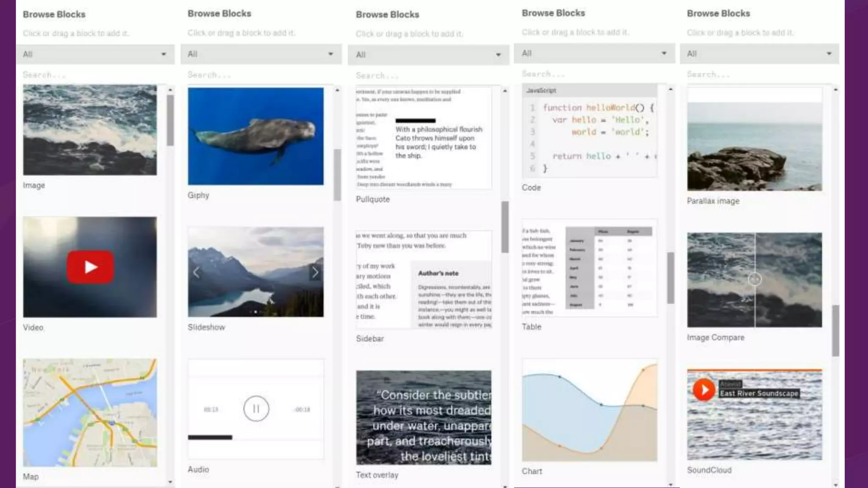Open the All dropdown above Image block
Screen dimensions: 868x488
(x=95, y=54)
